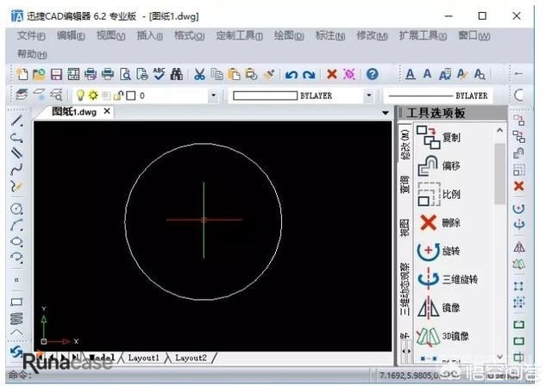The width and height of the screenshot is (552, 392).
Task: Toggle the layer light bulb on/off
Action: point(80,95)
